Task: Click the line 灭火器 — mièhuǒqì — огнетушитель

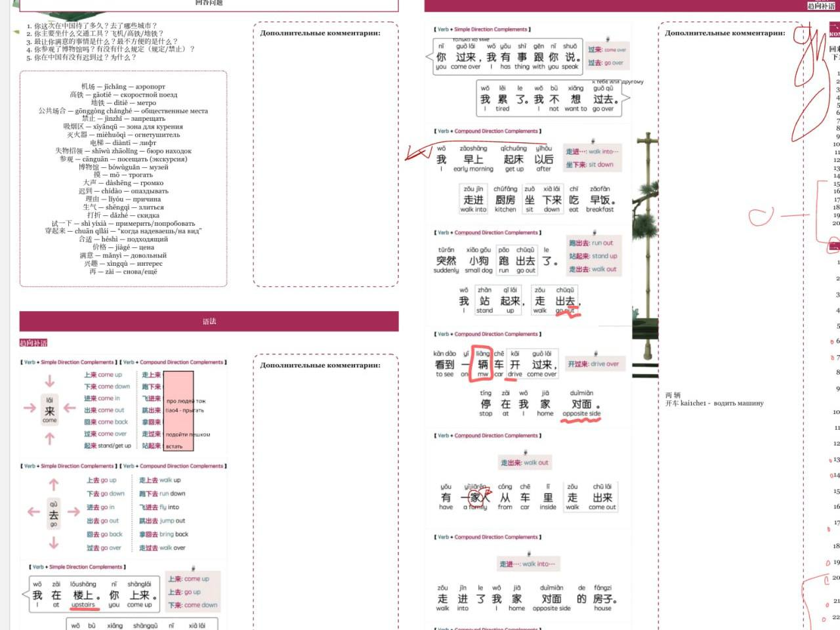Action: (123, 135)
